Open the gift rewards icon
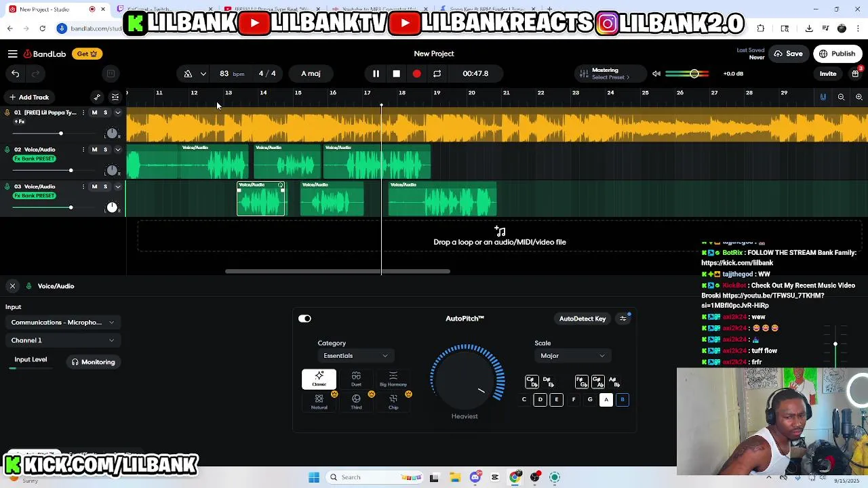 coord(856,73)
